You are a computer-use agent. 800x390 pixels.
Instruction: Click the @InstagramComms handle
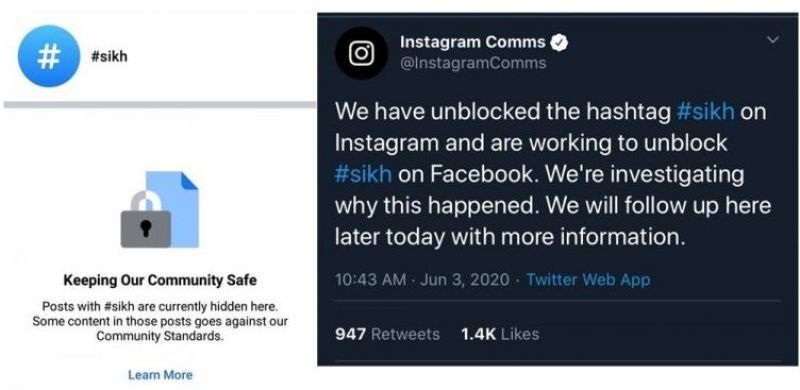[x=473, y=63]
